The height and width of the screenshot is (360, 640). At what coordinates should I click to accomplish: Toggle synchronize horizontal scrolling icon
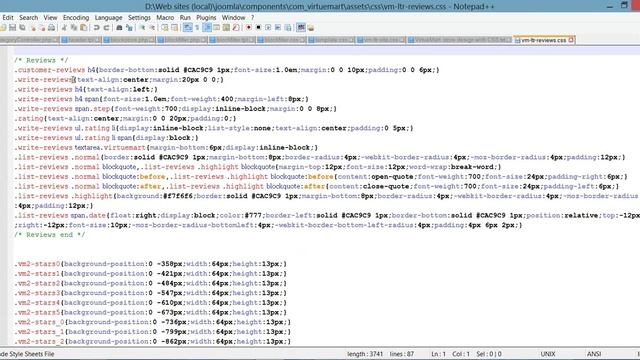(x=174, y=27)
